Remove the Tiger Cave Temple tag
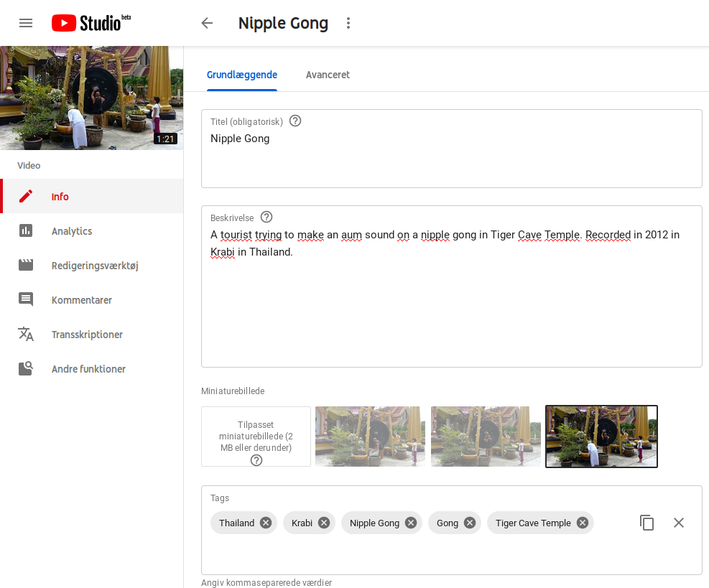The height and width of the screenshot is (588, 709). coord(583,523)
